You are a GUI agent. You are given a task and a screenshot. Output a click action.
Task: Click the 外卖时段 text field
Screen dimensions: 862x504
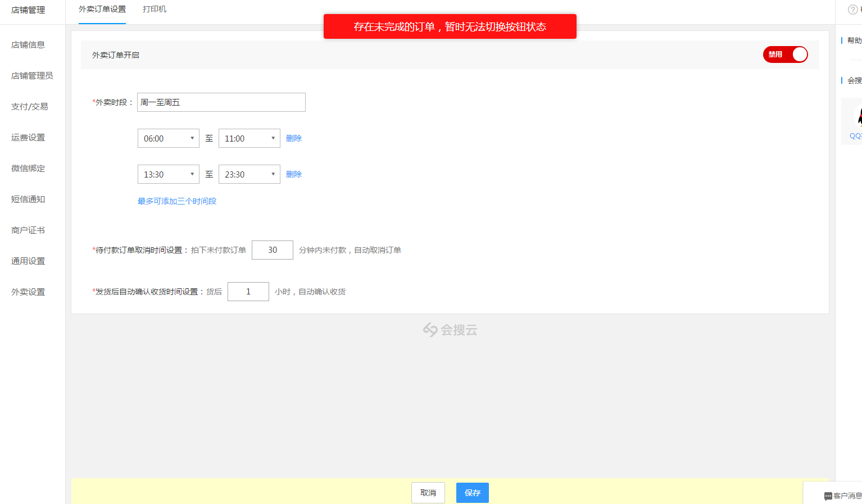click(x=221, y=102)
